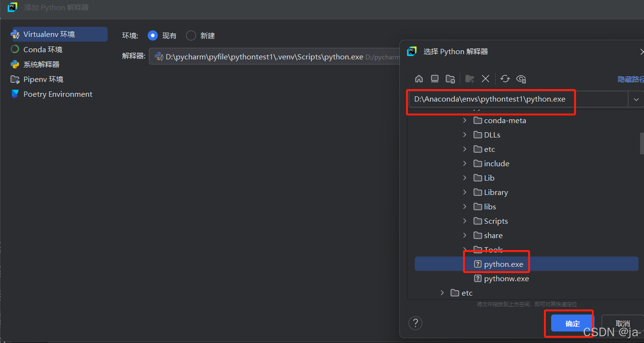The height and width of the screenshot is (343, 644).
Task: Expand the include folder chevron
Action: pyautogui.click(x=464, y=164)
